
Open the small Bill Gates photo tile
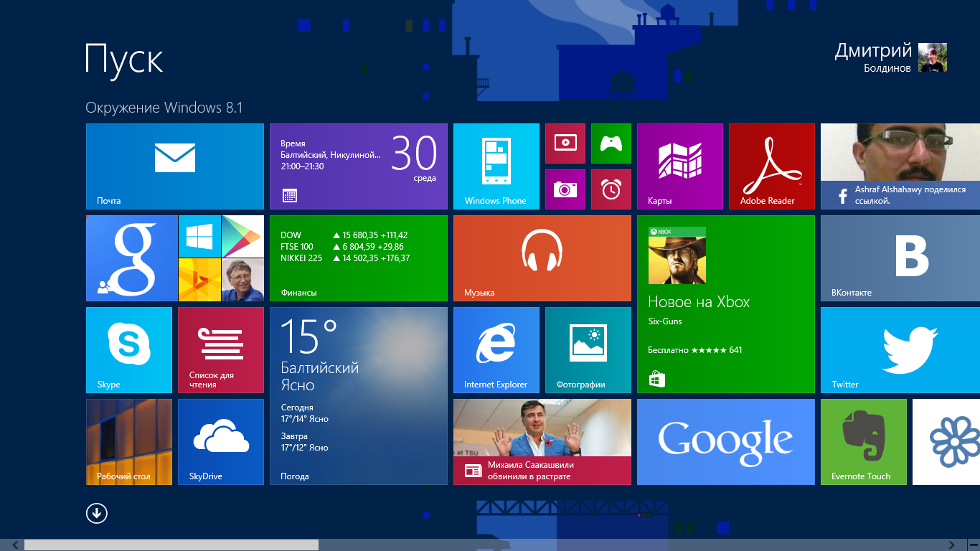pyautogui.click(x=243, y=280)
